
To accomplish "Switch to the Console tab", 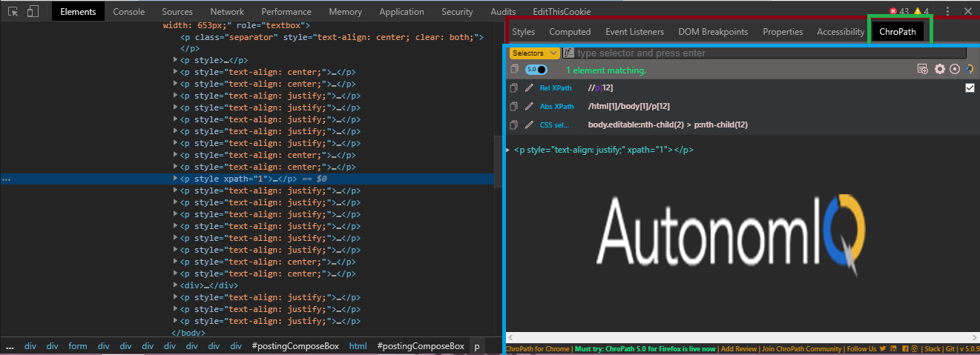I will 129,11.
